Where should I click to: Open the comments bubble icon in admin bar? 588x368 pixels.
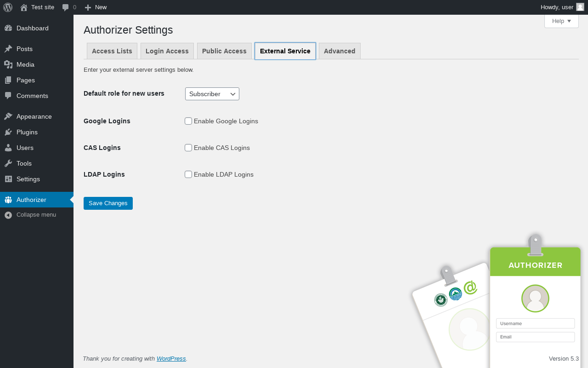point(66,7)
